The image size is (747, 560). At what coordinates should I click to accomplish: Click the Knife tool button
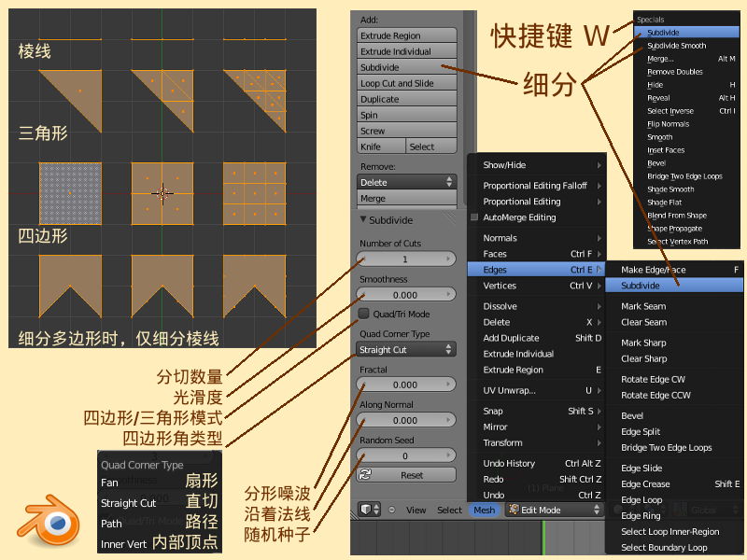381,147
